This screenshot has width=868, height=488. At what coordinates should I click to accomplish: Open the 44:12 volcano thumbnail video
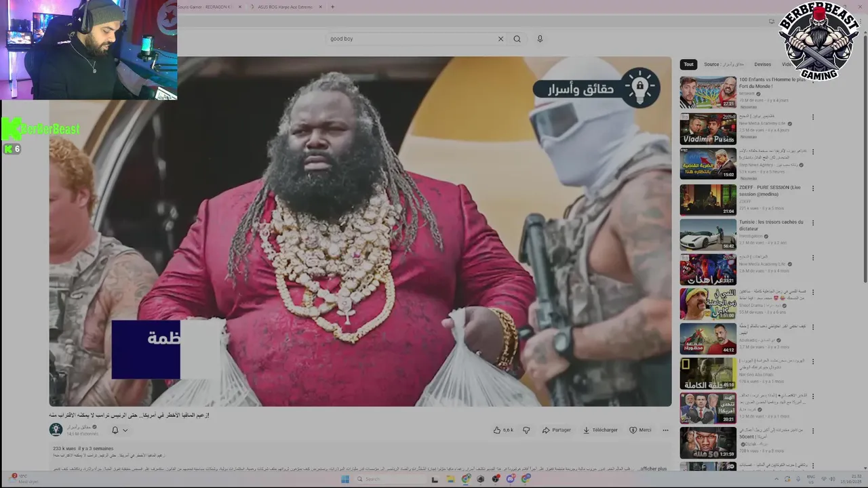708,338
